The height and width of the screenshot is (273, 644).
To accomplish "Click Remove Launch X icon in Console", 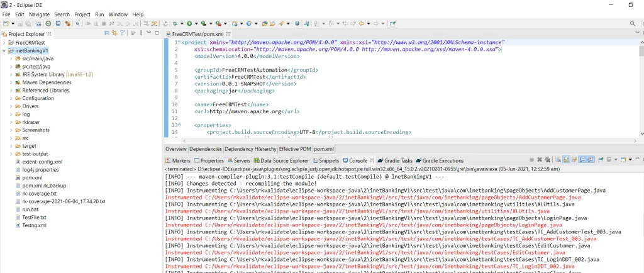I will point(540,160).
